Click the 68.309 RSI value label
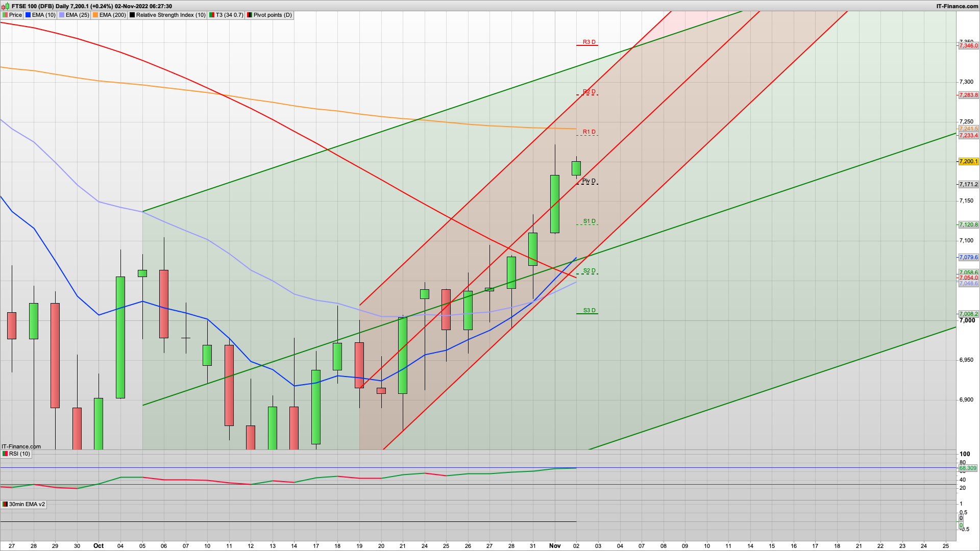 [968, 468]
